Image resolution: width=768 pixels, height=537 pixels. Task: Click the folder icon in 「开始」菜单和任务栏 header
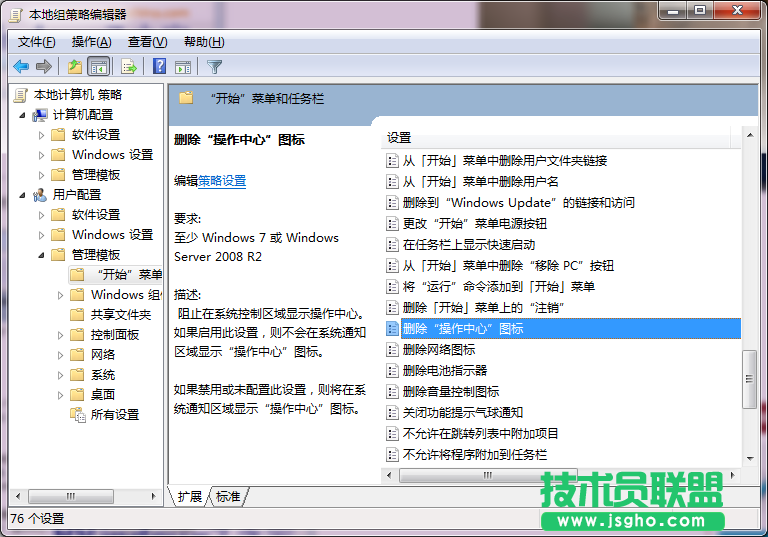[x=186, y=98]
